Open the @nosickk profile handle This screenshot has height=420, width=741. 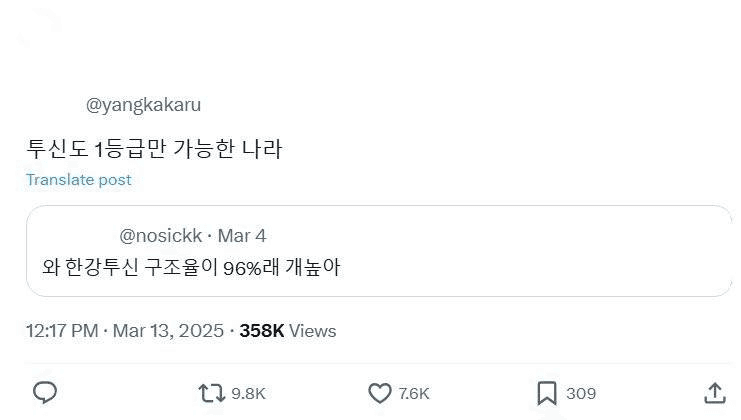coord(160,236)
